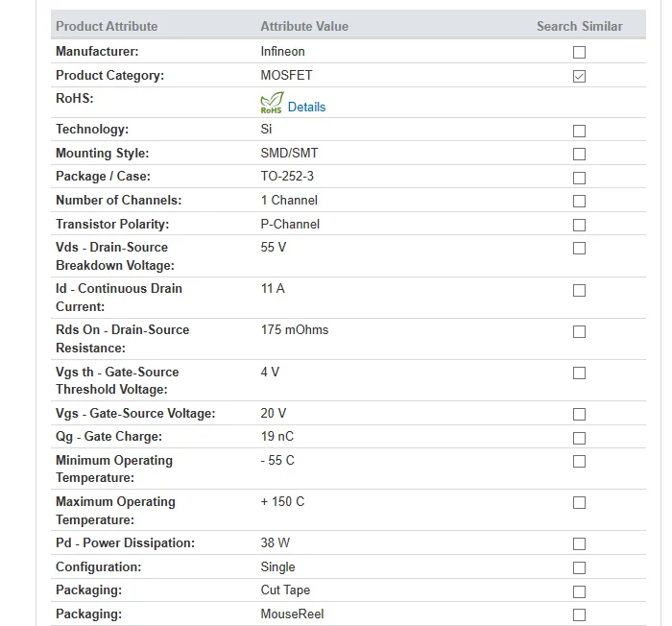Select the Vds 55 V checkbox
672x626 pixels.
[579, 249]
